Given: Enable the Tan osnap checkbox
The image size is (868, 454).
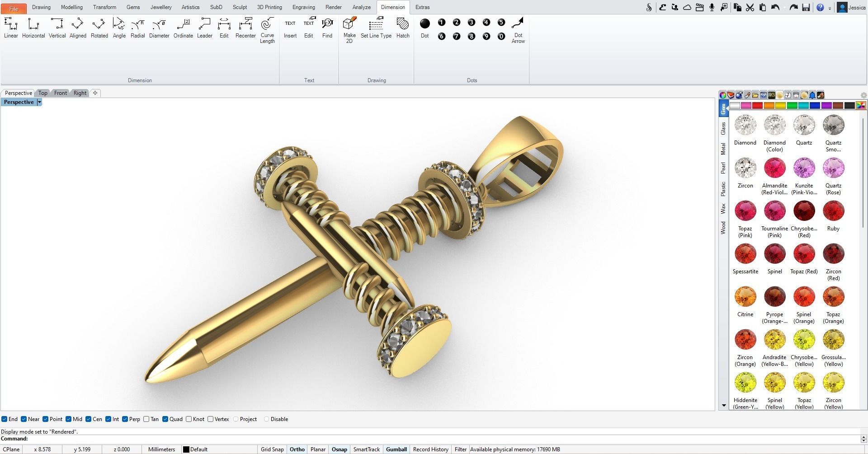Looking at the screenshot, I should point(146,419).
